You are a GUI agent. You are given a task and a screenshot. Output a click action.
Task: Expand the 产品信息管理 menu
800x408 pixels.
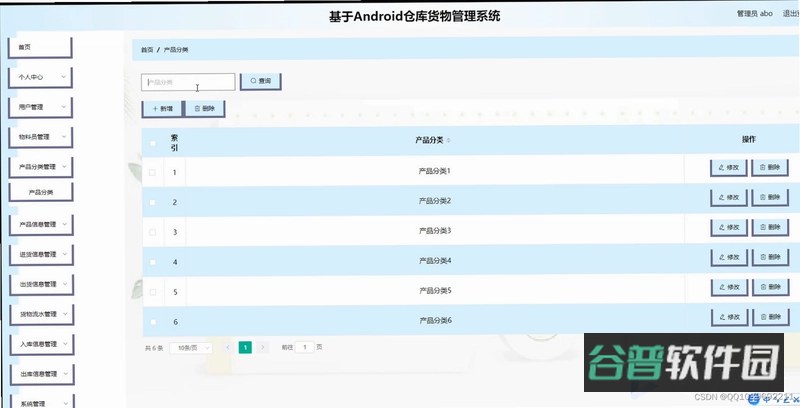point(41,224)
